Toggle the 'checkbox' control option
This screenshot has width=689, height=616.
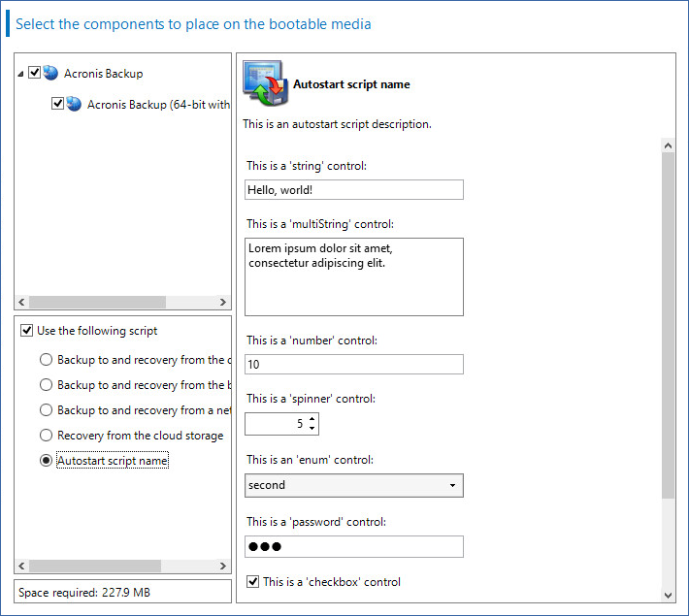coord(254,582)
